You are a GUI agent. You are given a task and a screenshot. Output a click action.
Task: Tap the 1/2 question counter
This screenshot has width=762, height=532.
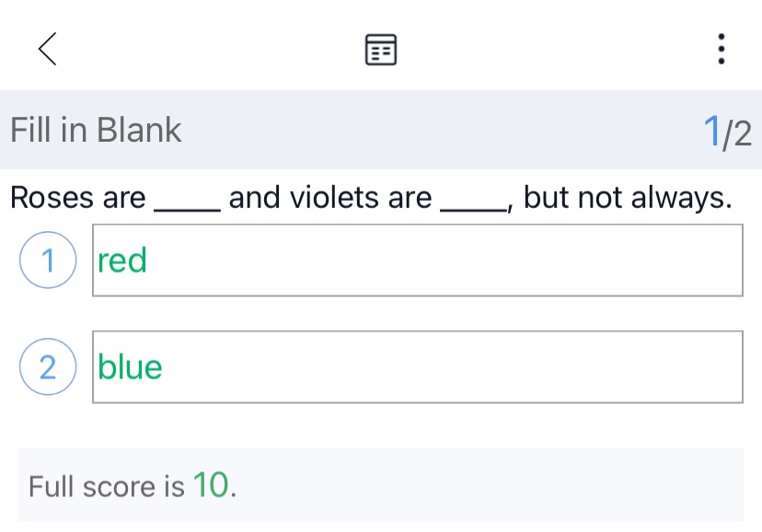(727, 133)
